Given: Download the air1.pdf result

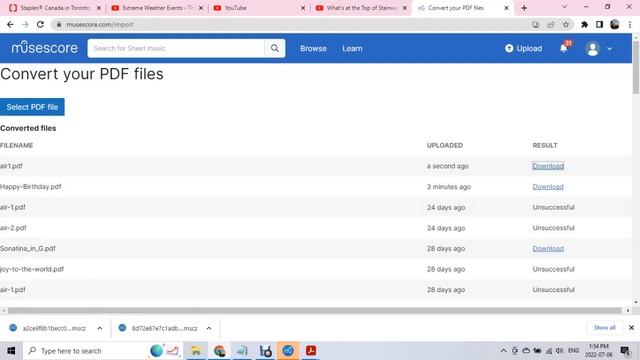Looking at the screenshot, I should point(548,166).
